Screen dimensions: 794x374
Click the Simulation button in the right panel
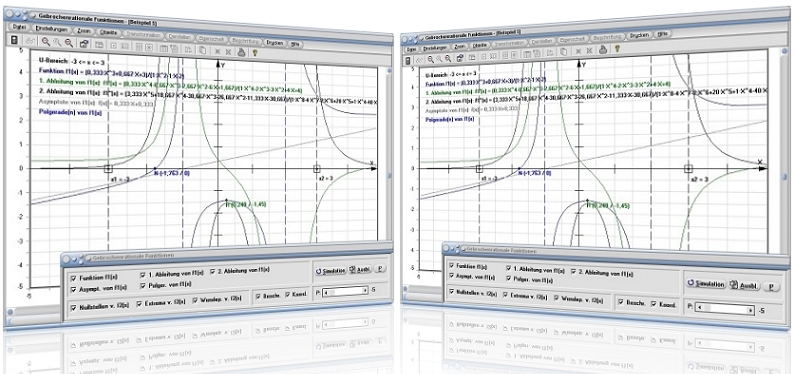(x=706, y=284)
